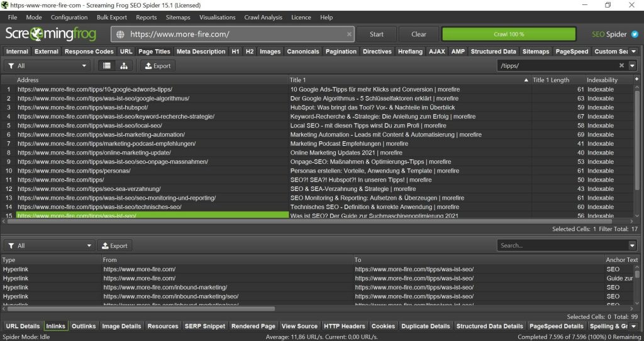Select the row titled Online Marketing Updates 2021
Image resolution: width=644 pixels, height=341 pixels.
pos(317,153)
